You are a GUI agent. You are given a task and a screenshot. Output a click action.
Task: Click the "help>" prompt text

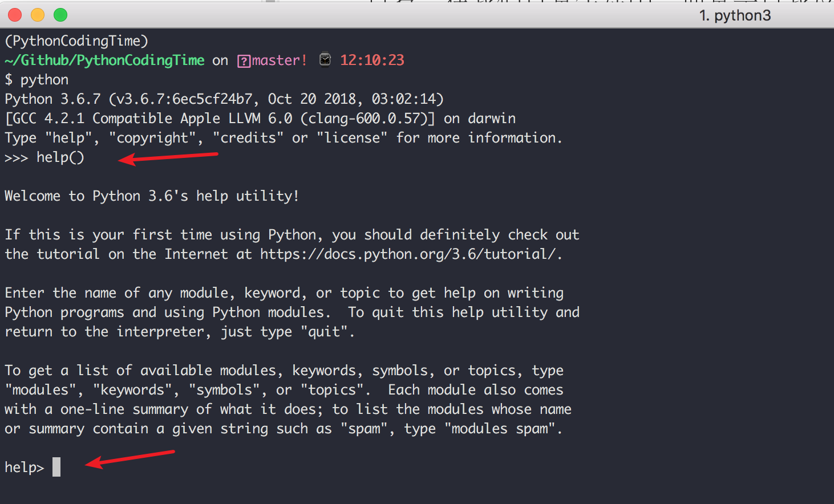click(24, 468)
